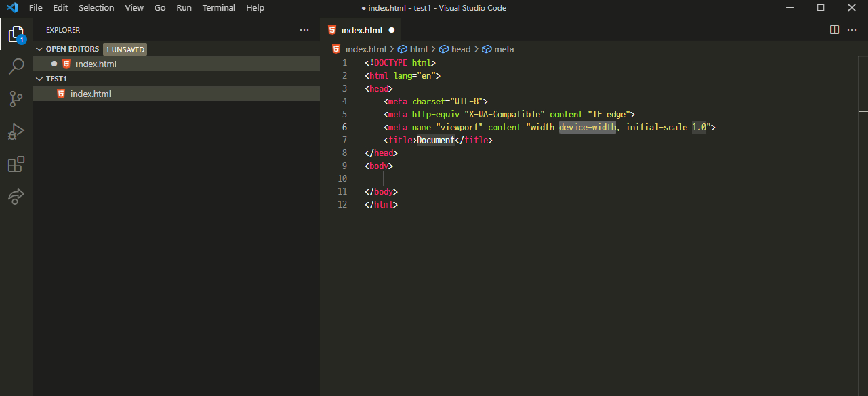Image resolution: width=868 pixels, height=396 pixels.
Task: Open the head breadcrumb dropdown
Action: (x=460, y=49)
